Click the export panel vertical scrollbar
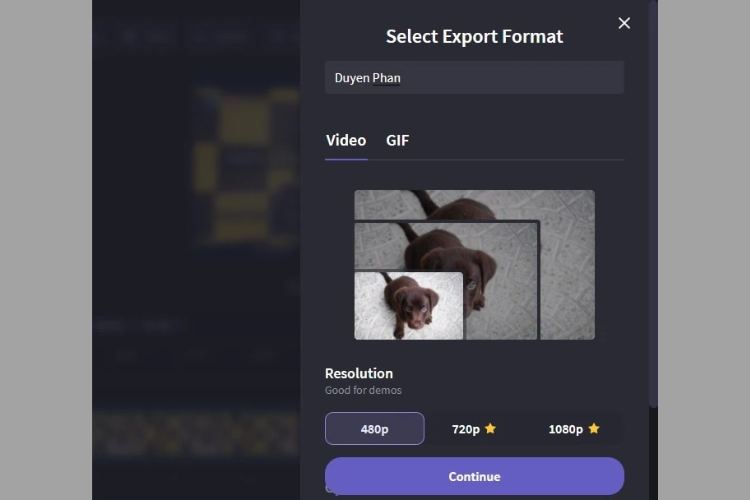The height and width of the screenshot is (500, 750). [x=653, y=203]
